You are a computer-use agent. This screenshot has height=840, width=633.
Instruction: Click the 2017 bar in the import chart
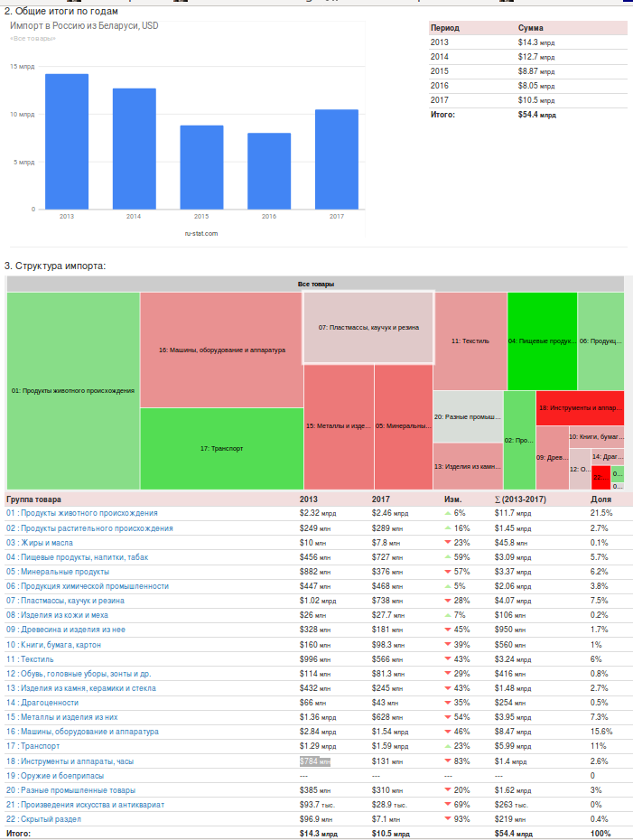(336, 159)
